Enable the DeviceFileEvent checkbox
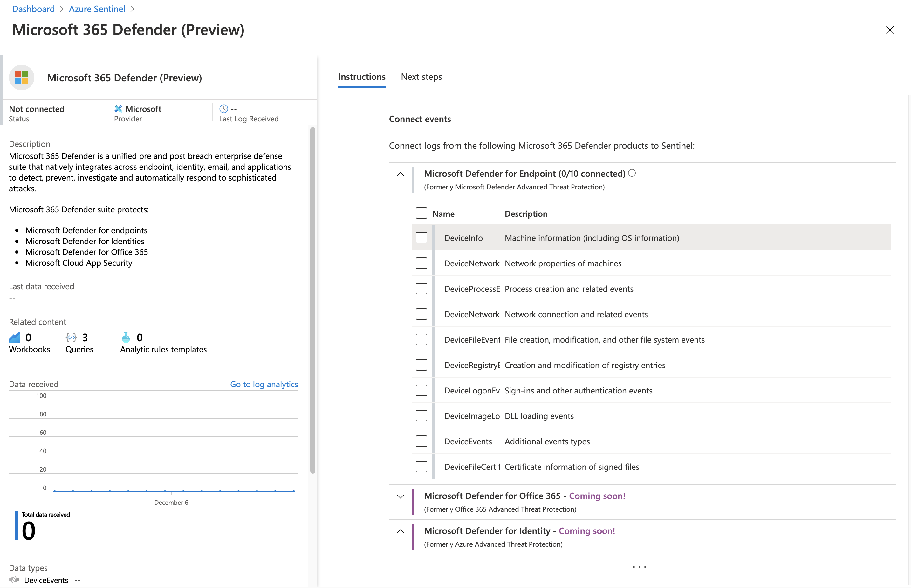 point(421,339)
